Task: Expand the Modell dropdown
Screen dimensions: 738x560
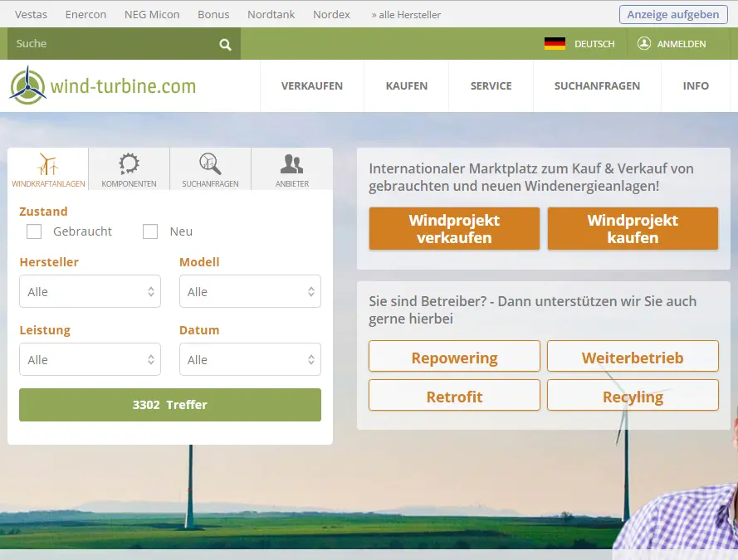Action: pos(250,292)
